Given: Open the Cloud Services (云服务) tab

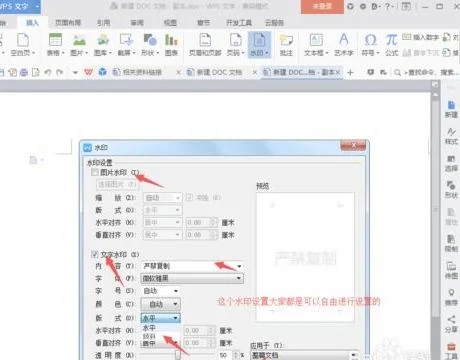Looking at the screenshot, I should coord(274,23).
